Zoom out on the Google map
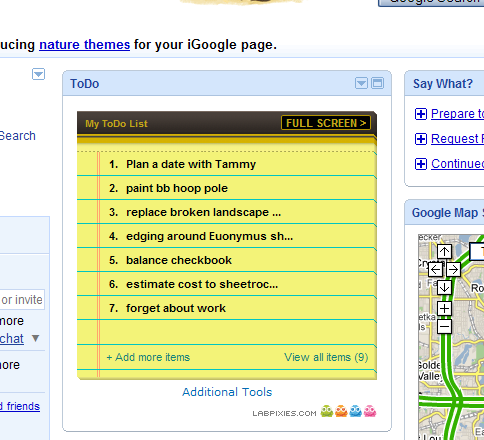 click(x=444, y=326)
